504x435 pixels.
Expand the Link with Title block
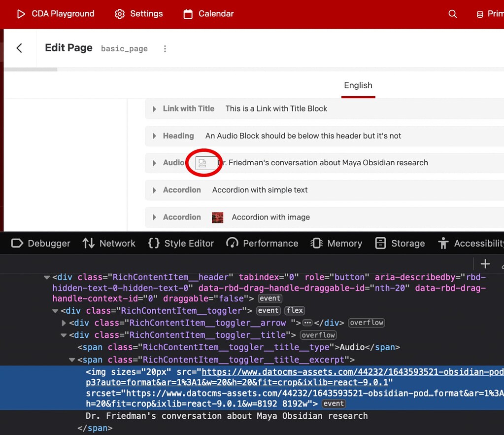click(154, 109)
